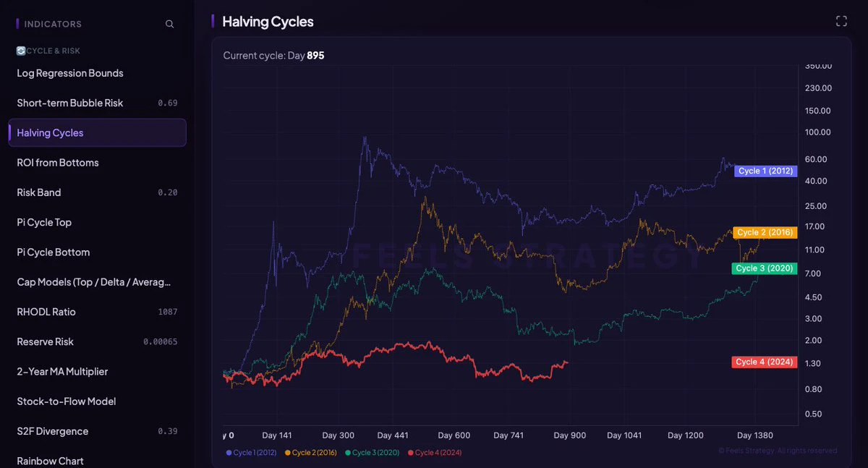Select Pi Cycle Bottom indicator
Viewport: 868px width, 468px height.
(x=97, y=252)
